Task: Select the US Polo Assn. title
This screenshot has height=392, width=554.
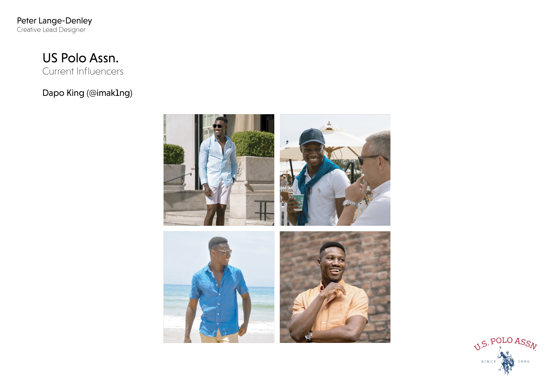Action: [x=80, y=58]
